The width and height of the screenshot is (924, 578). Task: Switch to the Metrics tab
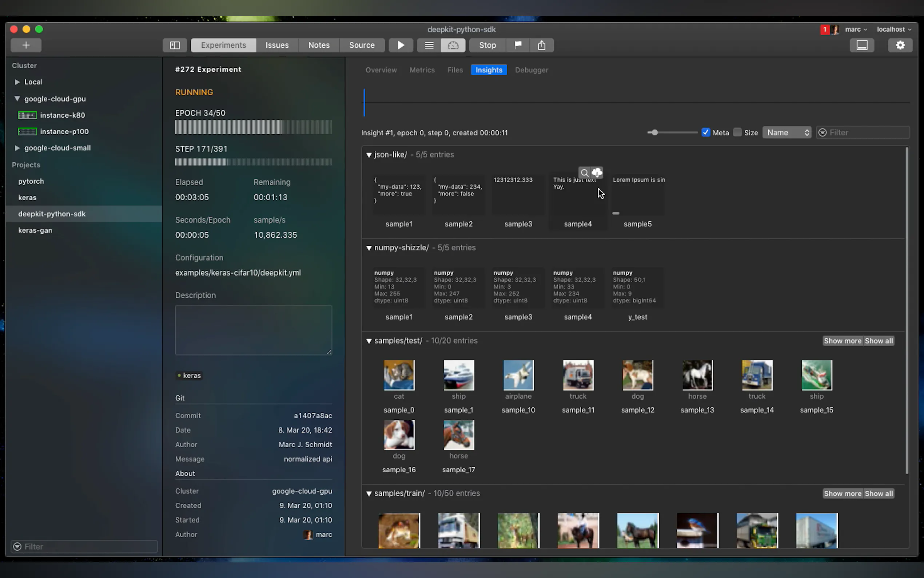pyautogui.click(x=422, y=70)
